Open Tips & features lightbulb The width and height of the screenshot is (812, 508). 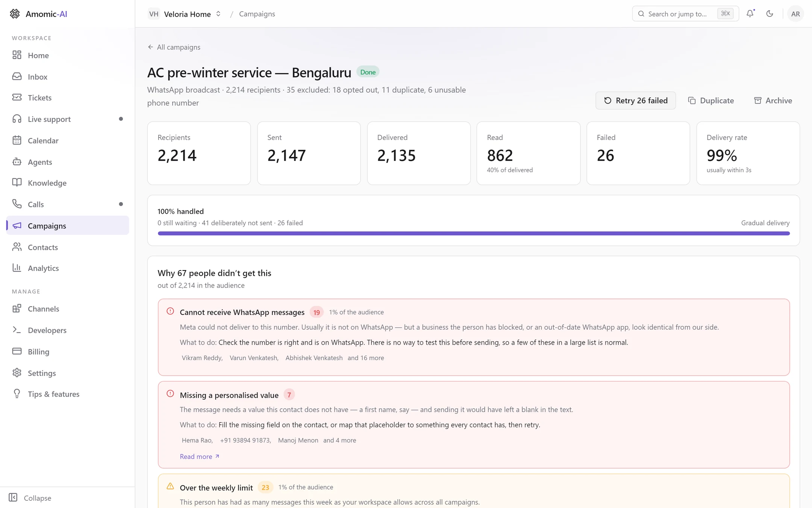coord(68,394)
